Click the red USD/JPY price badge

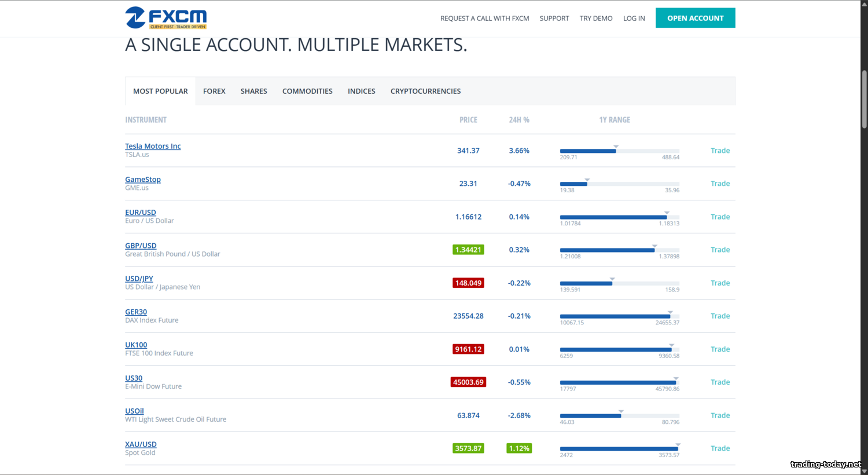468,283
